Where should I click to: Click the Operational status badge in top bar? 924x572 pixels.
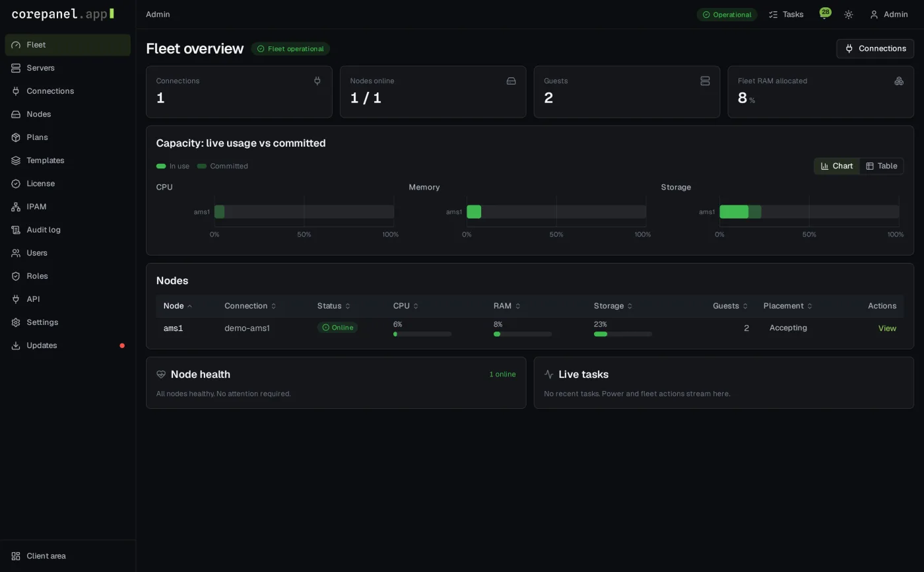point(727,15)
